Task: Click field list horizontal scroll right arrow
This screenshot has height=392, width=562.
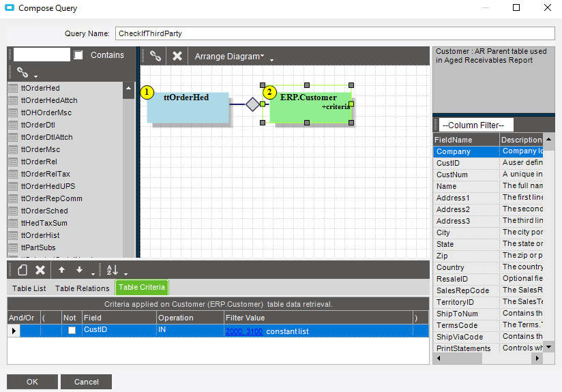Action: click(x=537, y=358)
